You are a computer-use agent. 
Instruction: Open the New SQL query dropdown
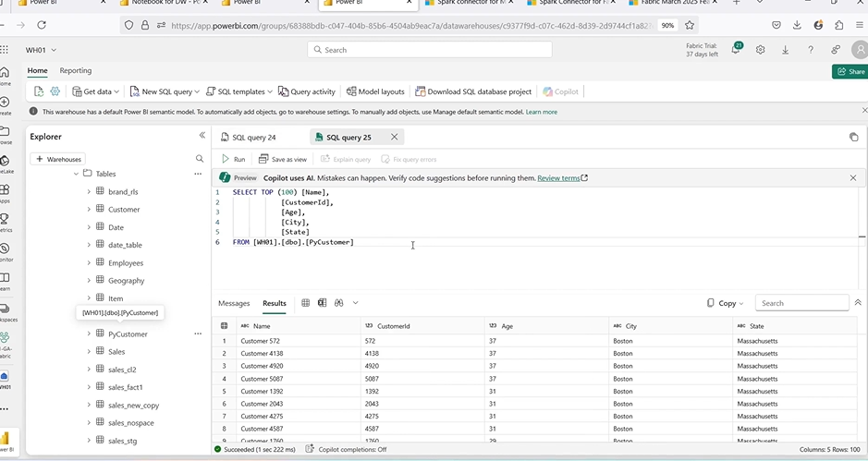pyautogui.click(x=165, y=91)
